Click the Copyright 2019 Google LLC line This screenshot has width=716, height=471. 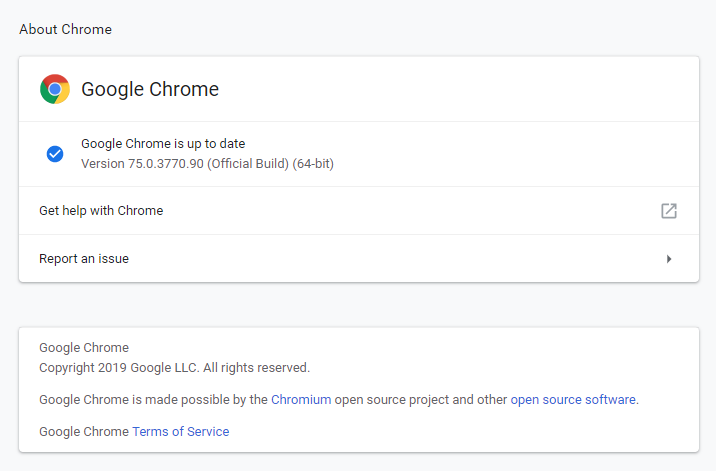[174, 368]
